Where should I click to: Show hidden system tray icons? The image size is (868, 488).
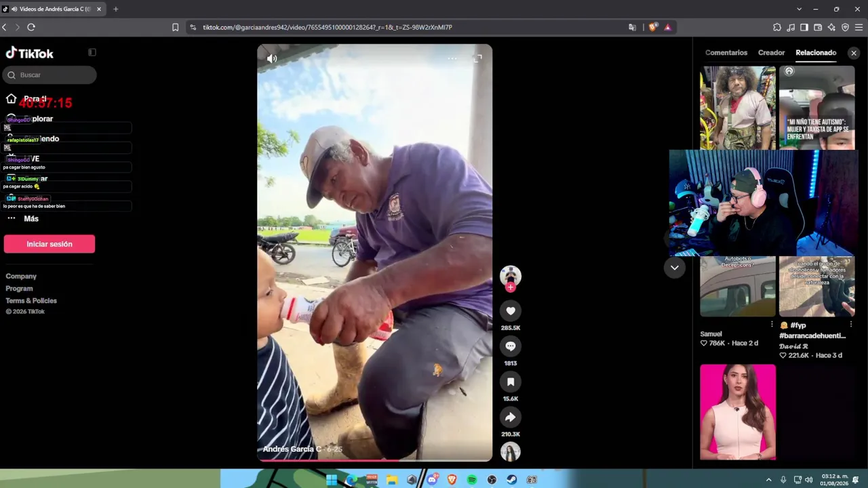click(768, 480)
